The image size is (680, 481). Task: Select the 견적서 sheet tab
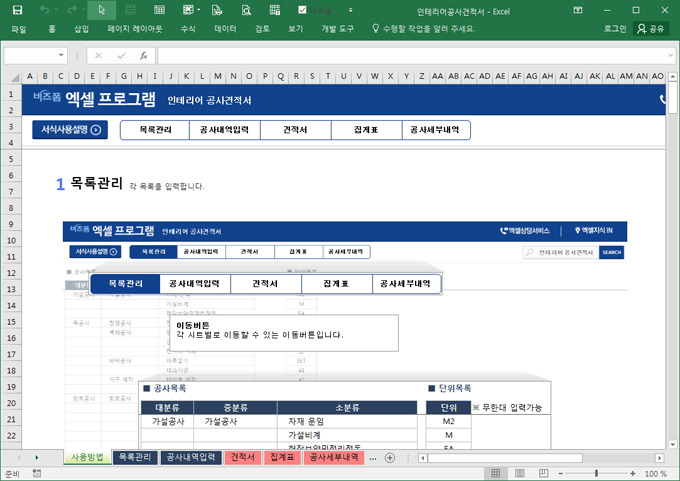[242, 457]
